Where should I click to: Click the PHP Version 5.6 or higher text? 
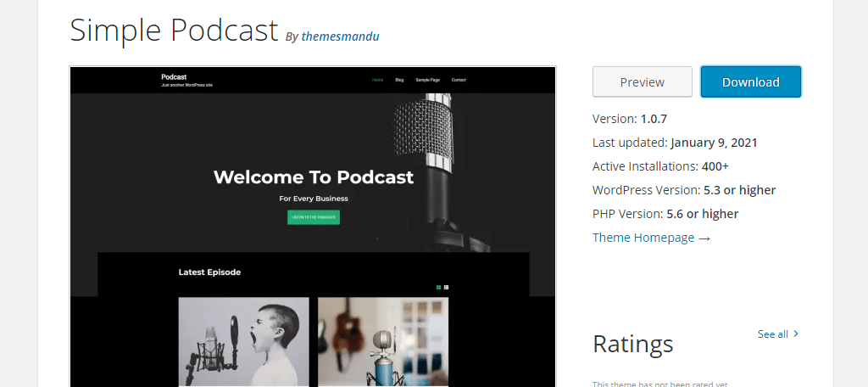[x=665, y=214]
